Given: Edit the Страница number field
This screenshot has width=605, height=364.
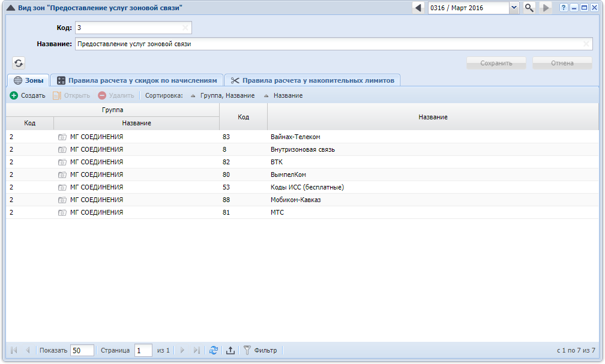Looking at the screenshot, I should point(143,350).
